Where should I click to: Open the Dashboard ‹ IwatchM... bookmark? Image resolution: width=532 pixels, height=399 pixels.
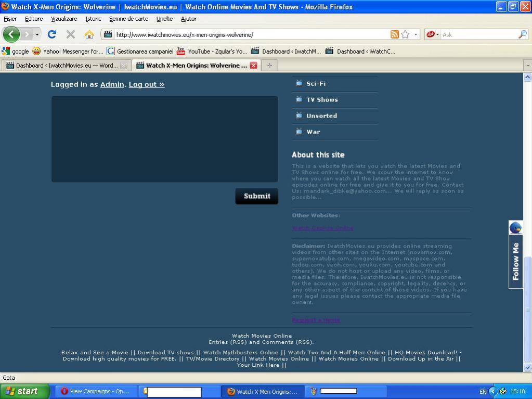tap(286, 51)
